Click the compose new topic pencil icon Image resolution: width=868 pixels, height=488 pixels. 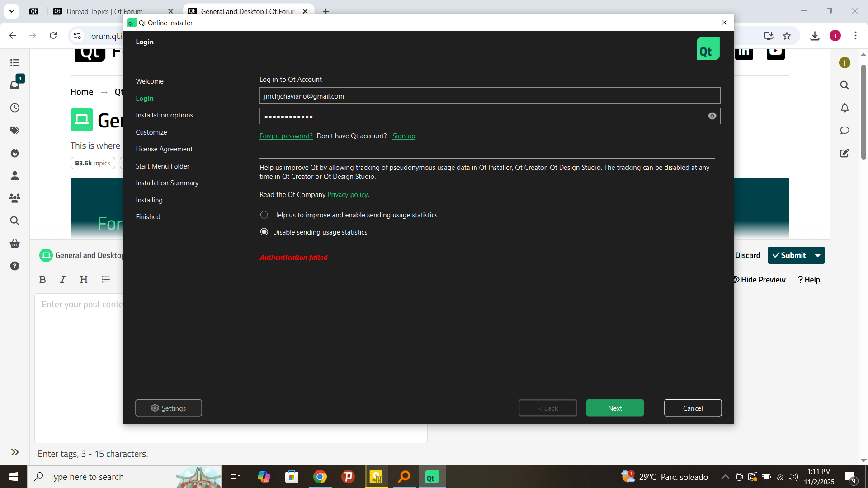[x=844, y=153]
